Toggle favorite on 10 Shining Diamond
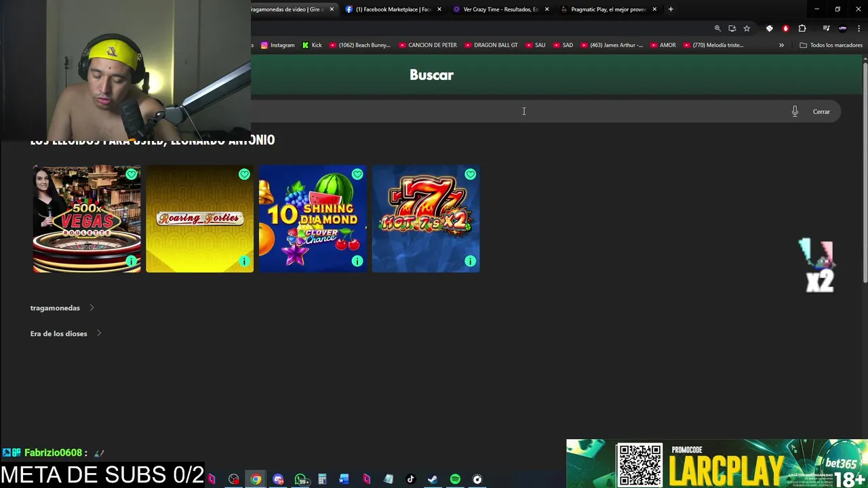This screenshot has width=868, height=488. tap(357, 174)
